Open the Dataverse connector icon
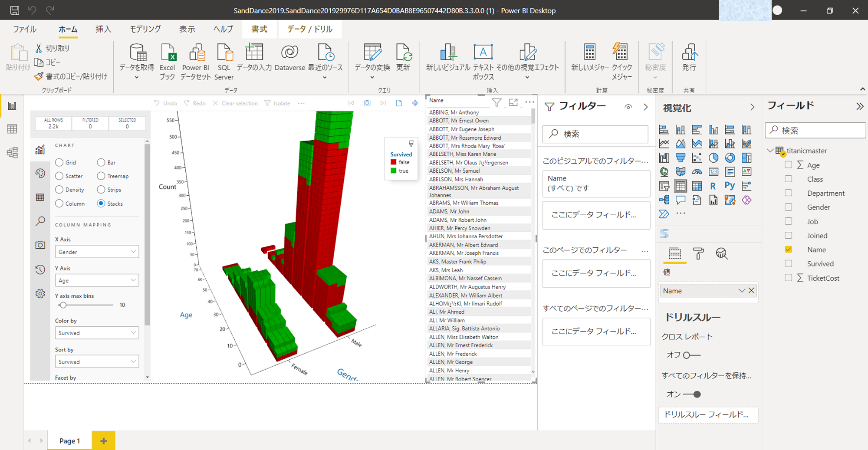The height and width of the screenshot is (450, 868). point(289,53)
